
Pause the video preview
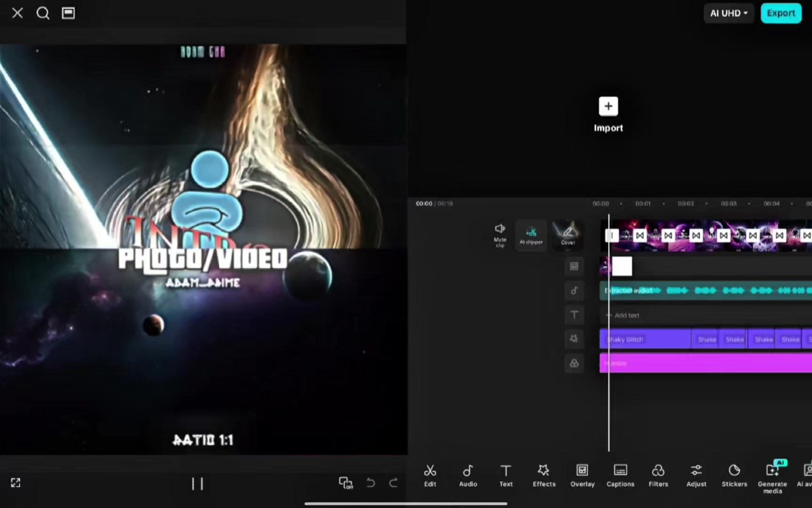197,484
